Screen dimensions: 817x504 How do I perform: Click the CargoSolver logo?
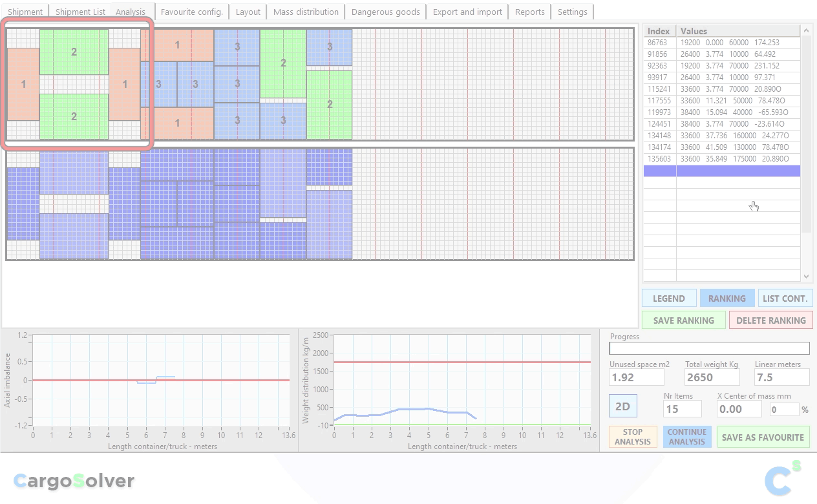point(74,481)
